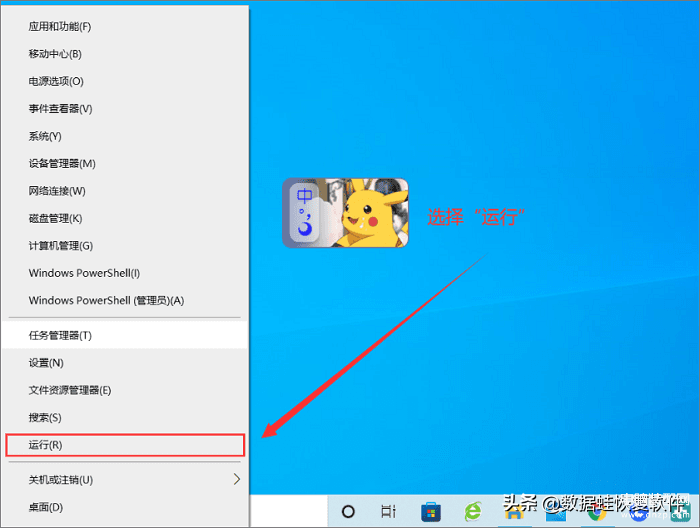Click the taskbar search box
Image resolution: width=700 pixels, height=528 pixels.
tap(289, 511)
